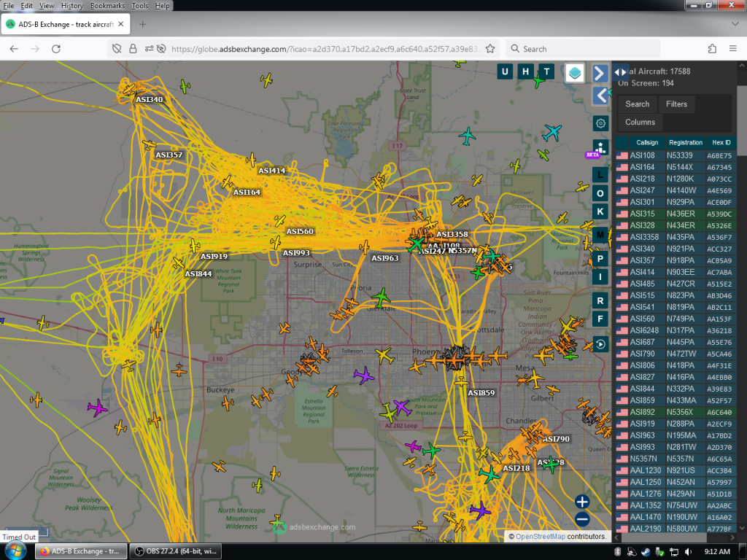Click the replay history play icon
The image size is (747, 560).
tap(600, 344)
